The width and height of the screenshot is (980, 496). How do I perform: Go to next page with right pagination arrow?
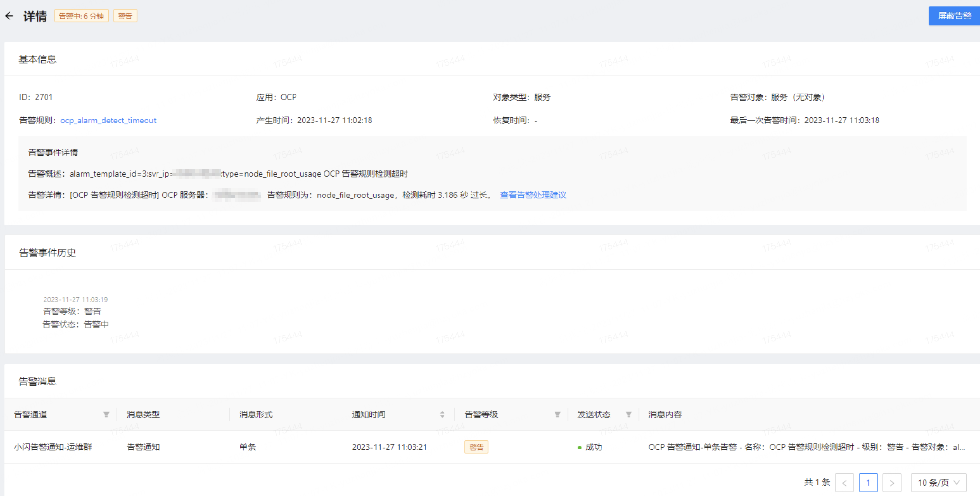coord(892,482)
